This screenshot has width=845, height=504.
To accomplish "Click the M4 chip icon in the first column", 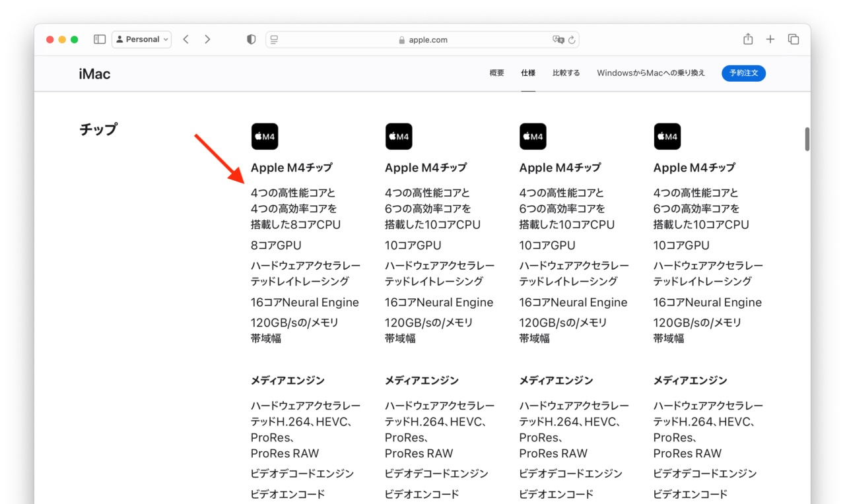I will click(265, 137).
